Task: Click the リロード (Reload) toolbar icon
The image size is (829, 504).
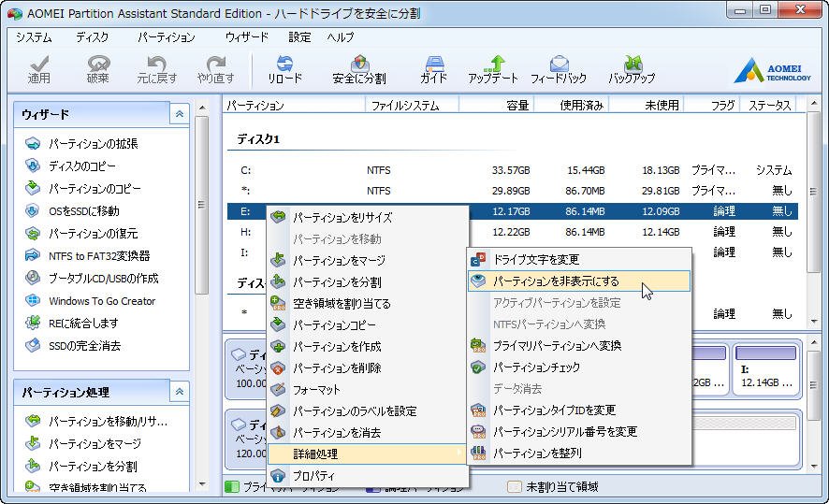Action: (284, 70)
